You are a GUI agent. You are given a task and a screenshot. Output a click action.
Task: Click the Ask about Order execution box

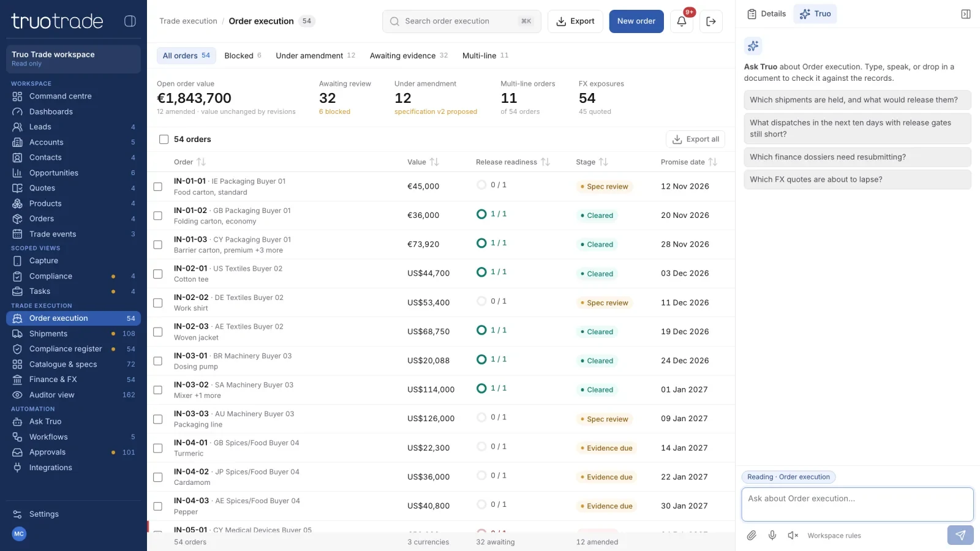coord(858,504)
